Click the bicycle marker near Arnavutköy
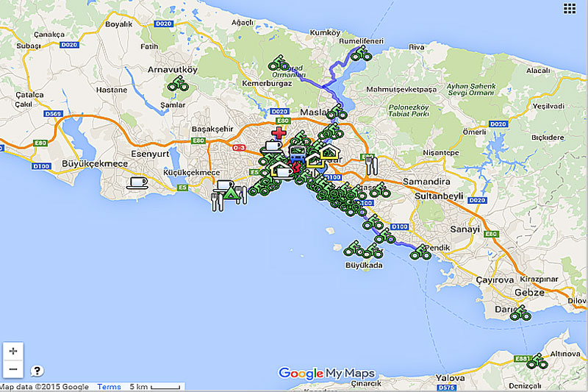Image resolution: width=588 pixels, height=392 pixels. tap(178, 85)
